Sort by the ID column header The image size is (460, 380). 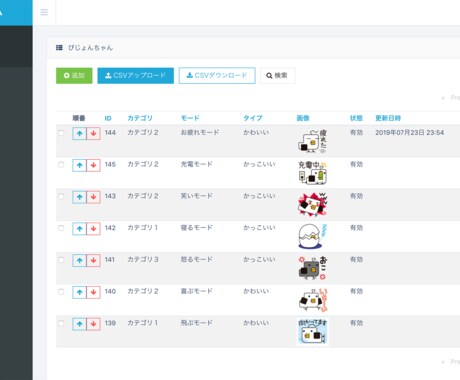[108, 118]
